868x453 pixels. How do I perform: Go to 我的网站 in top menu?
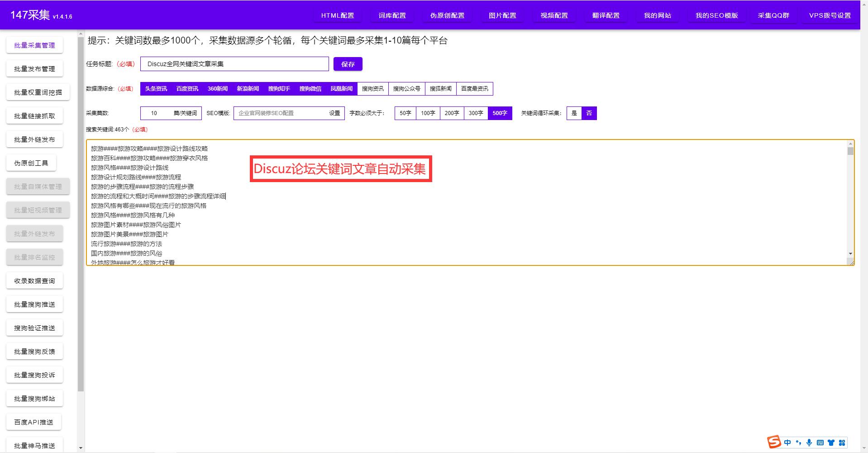(658, 15)
